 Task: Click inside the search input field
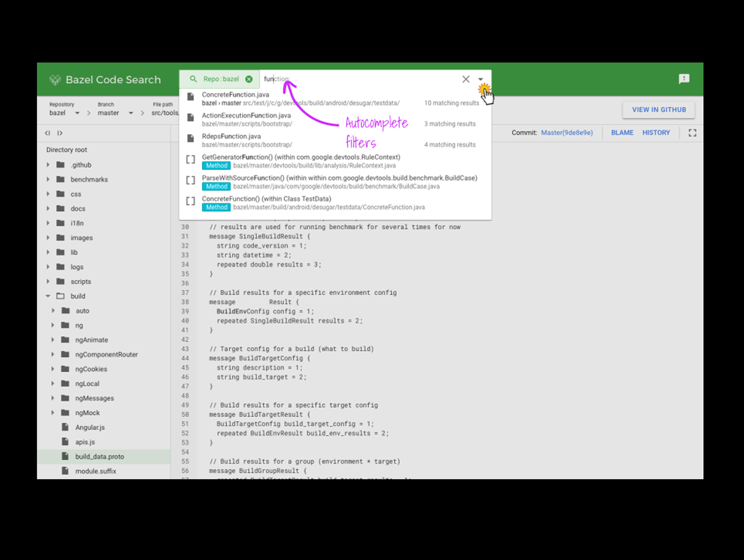[x=360, y=79]
